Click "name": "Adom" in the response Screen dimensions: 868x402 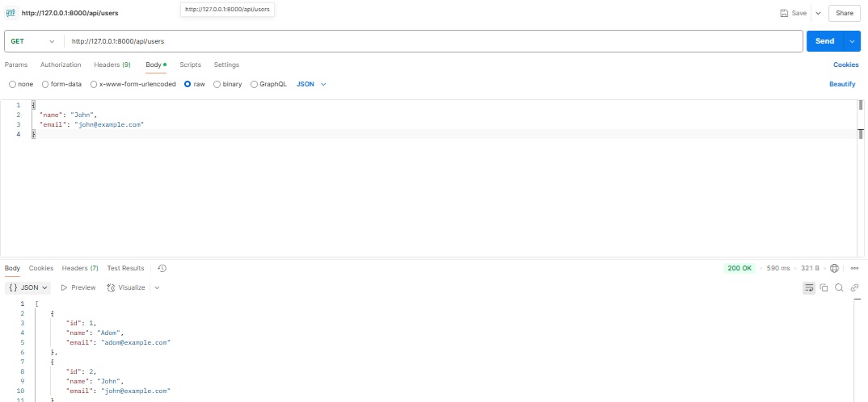pyautogui.click(x=93, y=333)
